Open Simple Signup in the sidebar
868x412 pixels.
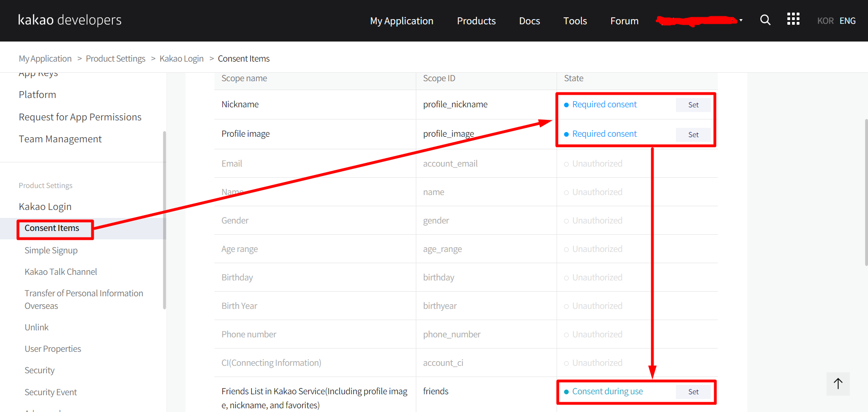coord(51,251)
